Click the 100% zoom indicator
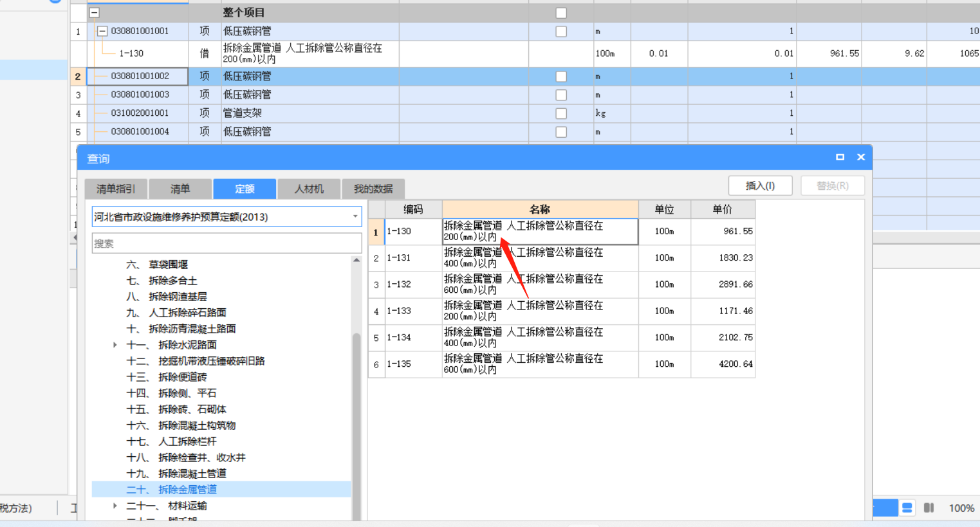980x527 pixels. pyautogui.click(x=961, y=508)
